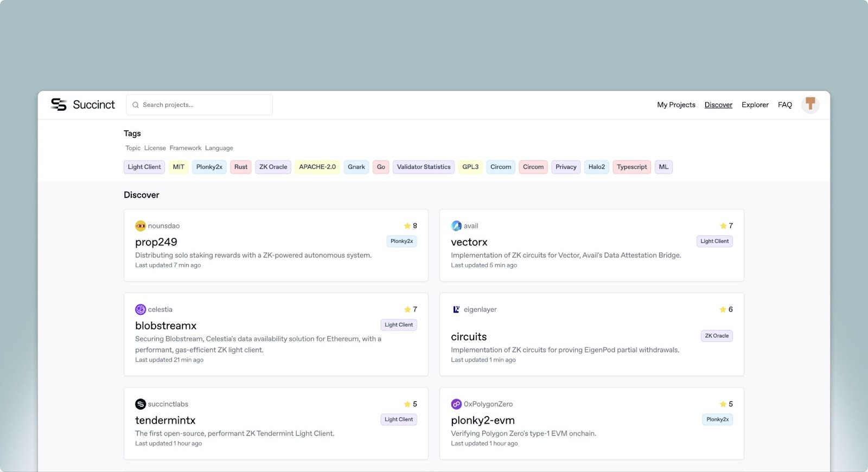The height and width of the screenshot is (472, 868).
Task: Toggle the ZK Oracle tag filter
Action: (x=273, y=167)
